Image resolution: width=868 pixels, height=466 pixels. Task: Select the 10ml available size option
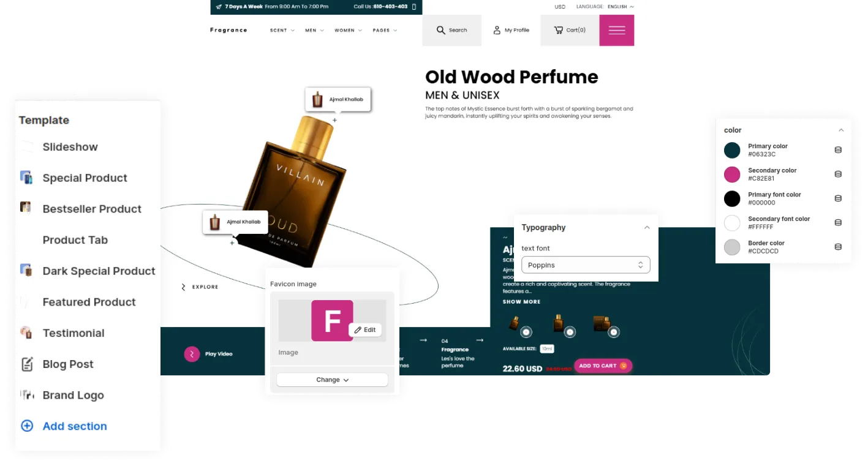click(x=547, y=348)
